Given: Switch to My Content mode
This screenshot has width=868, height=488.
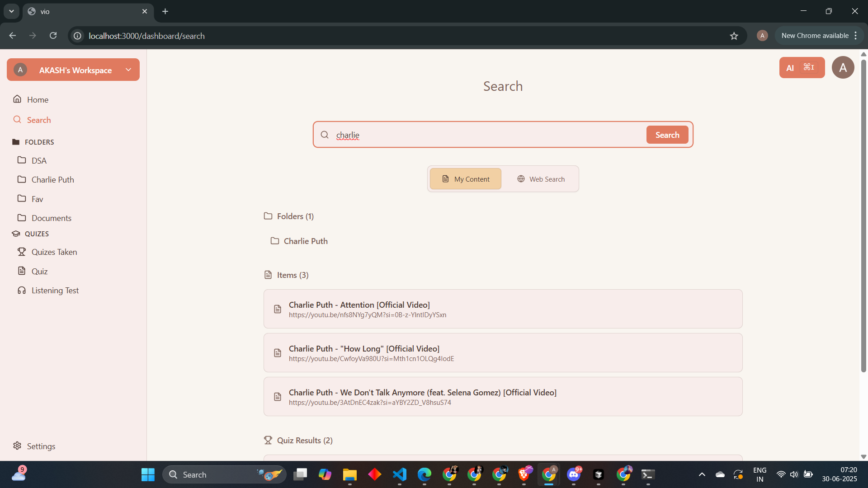Looking at the screenshot, I should point(465,179).
